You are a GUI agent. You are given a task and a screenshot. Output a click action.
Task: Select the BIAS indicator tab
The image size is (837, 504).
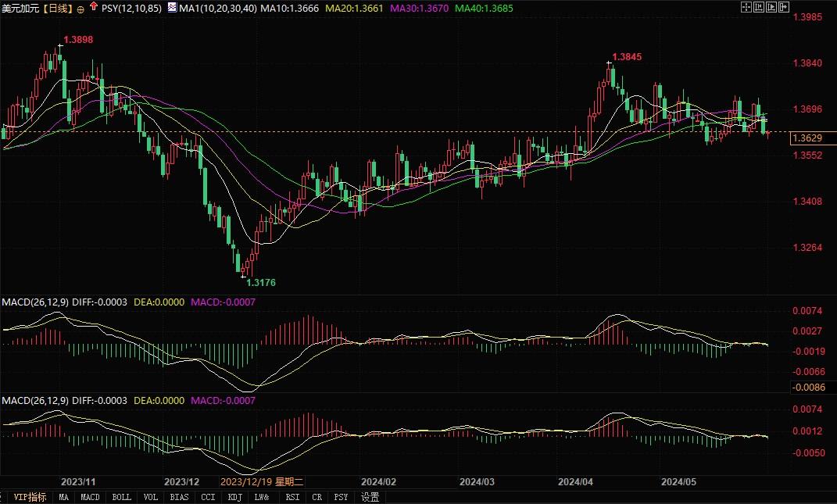point(179,497)
